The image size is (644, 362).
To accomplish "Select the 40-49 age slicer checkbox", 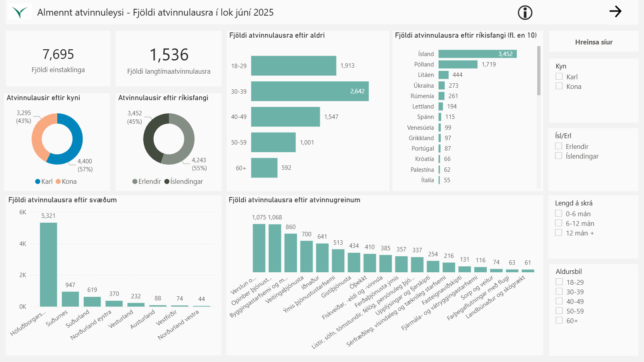I will [559, 301].
